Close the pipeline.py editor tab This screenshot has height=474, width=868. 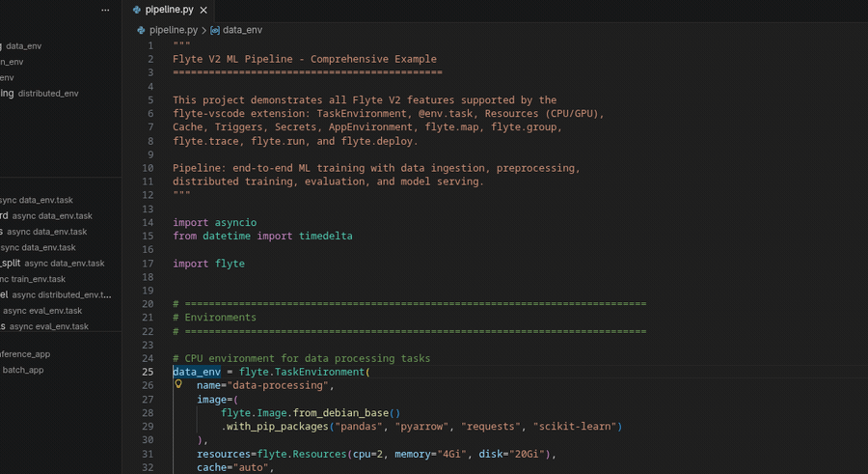coord(203,10)
